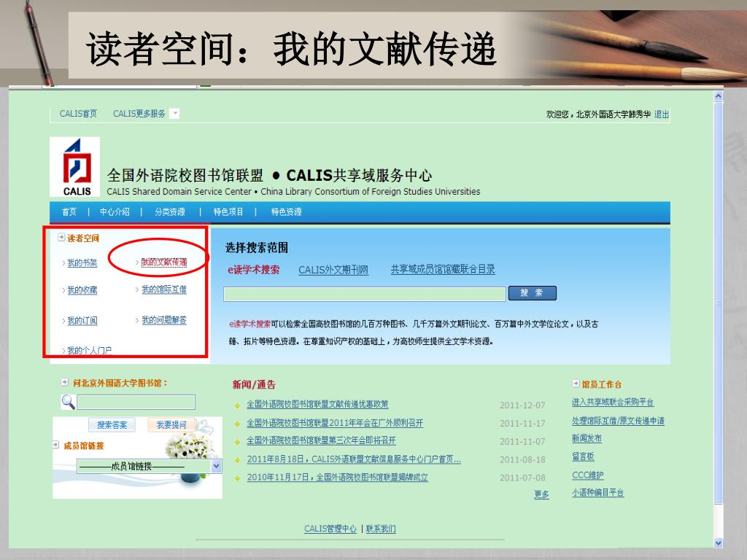Image resolution: width=747 pixels, height=560 pixels.
Task: Select 共享域成员馆馆藏联合目录 search scope
Action: [443, 270]
